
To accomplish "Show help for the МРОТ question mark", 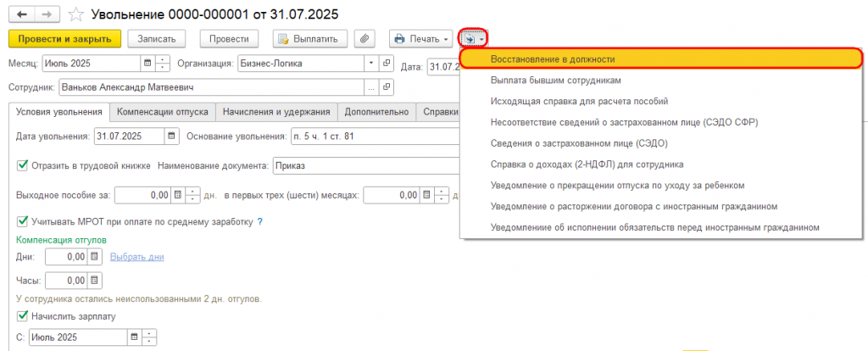I will [259, 222].
